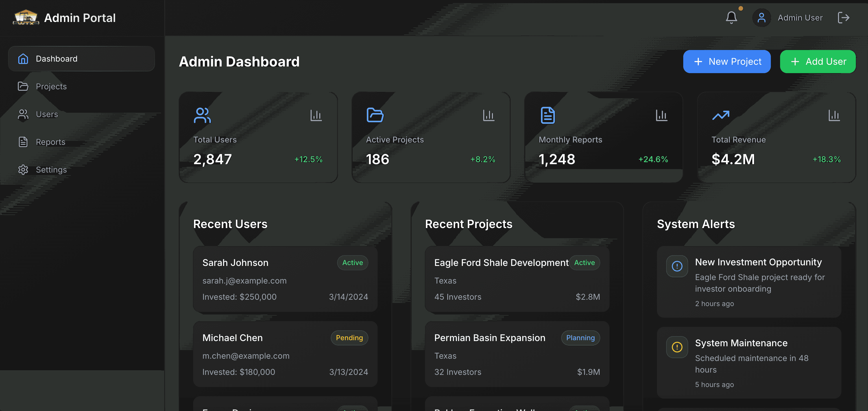Open the chart icon on Total Users card

coord(316,115)
